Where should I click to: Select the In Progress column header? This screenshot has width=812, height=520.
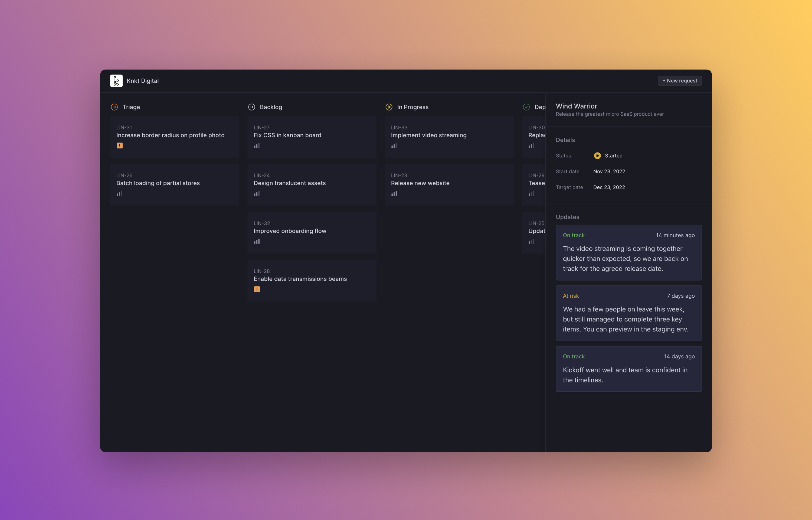coord(412,107)
